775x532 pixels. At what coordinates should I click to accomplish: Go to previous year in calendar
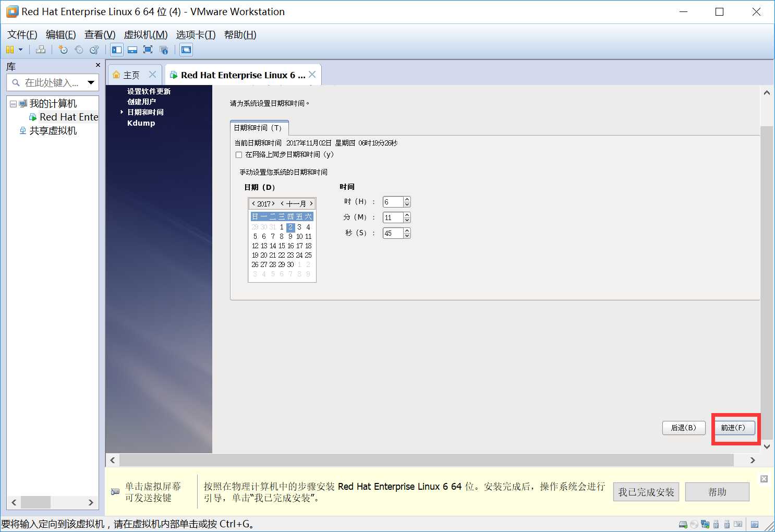click(253, 204)
